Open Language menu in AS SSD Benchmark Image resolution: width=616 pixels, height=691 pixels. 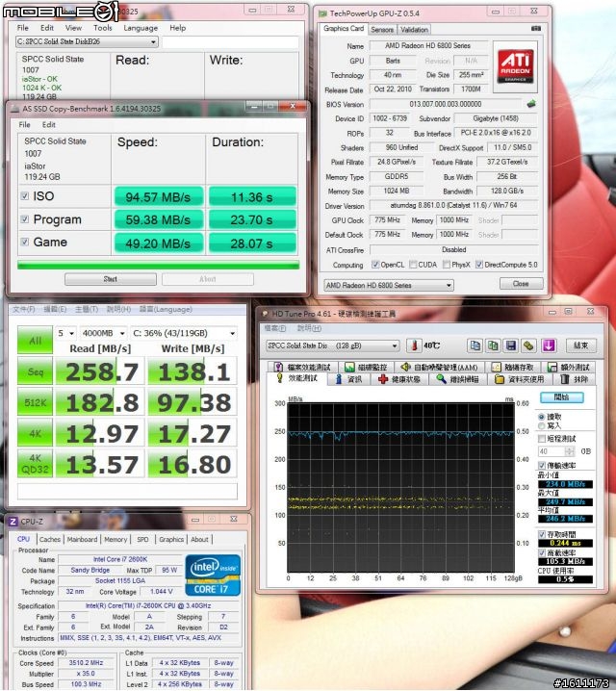(141, 28)
